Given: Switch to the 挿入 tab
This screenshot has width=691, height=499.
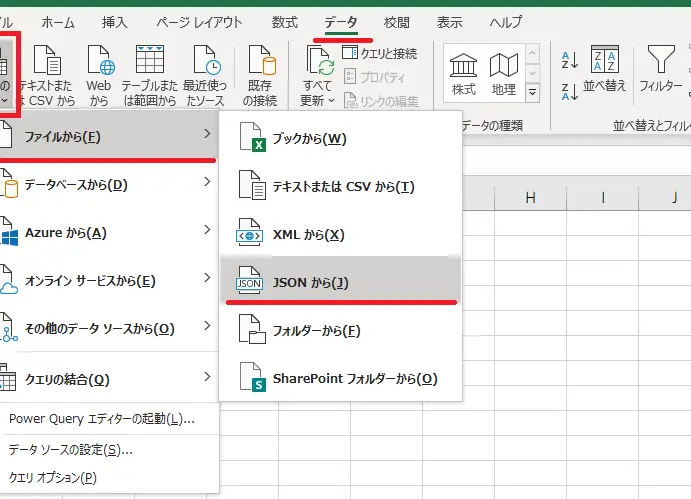Looking at the screenshot, I should point(115,22).
